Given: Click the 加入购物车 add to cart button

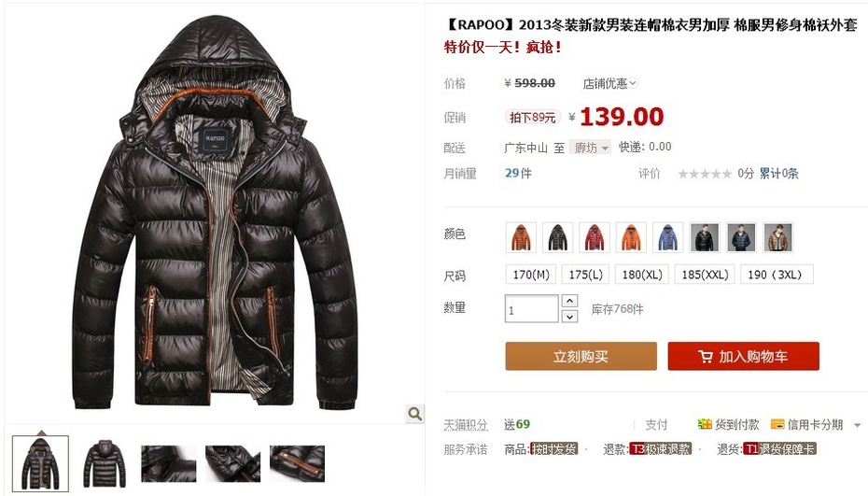Looking at the screenshot, I should pos(744,356).
